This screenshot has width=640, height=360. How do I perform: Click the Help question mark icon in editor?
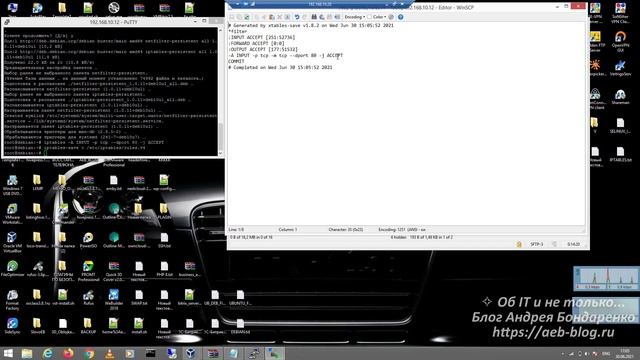tap(400, 17)
